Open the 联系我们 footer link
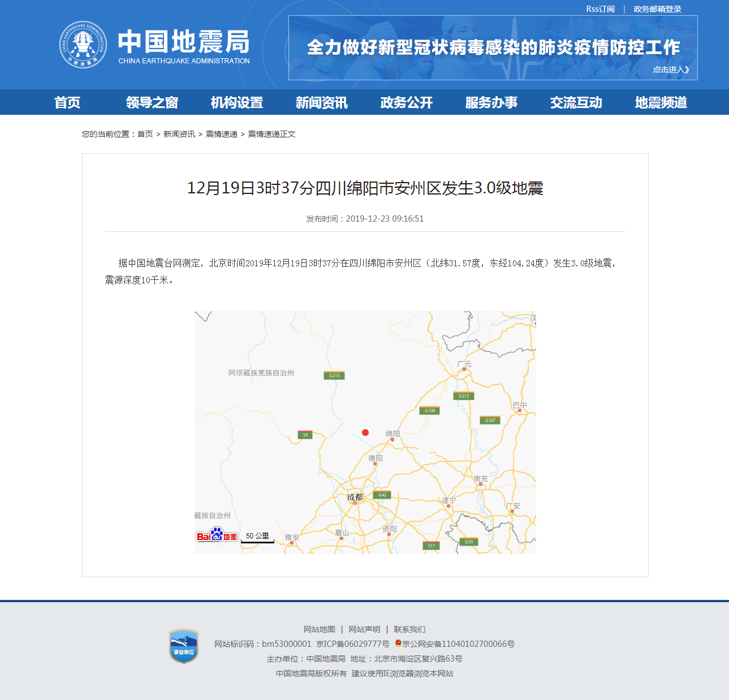Viewport: 729px width, 700px height. [x=410, y=629]
